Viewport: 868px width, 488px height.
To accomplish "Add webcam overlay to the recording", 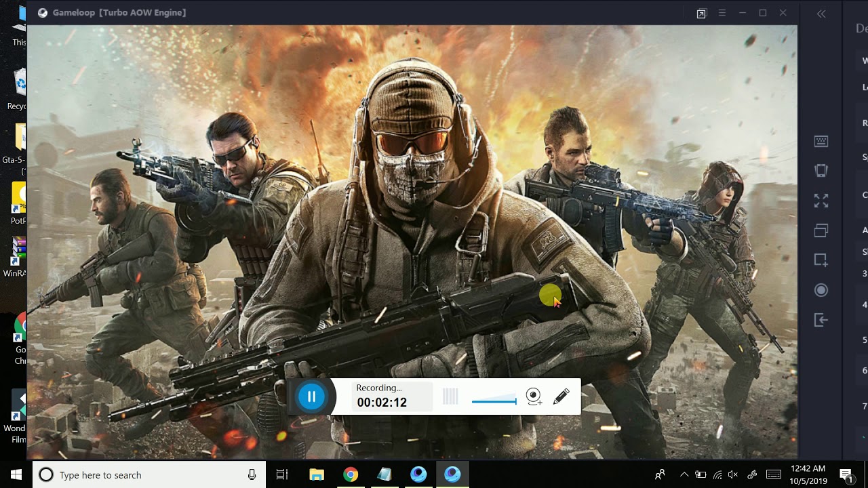I will [534, 396].
